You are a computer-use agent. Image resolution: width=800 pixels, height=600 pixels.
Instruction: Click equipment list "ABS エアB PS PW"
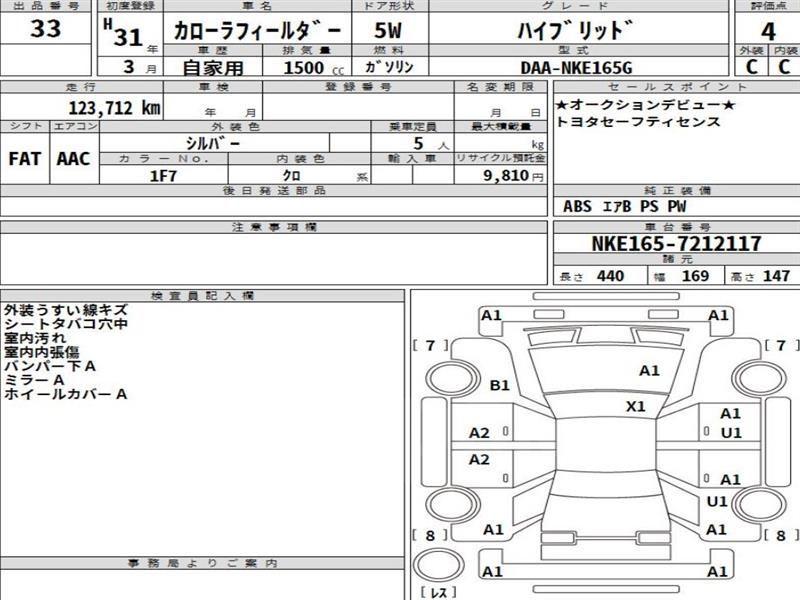point(624,207)
